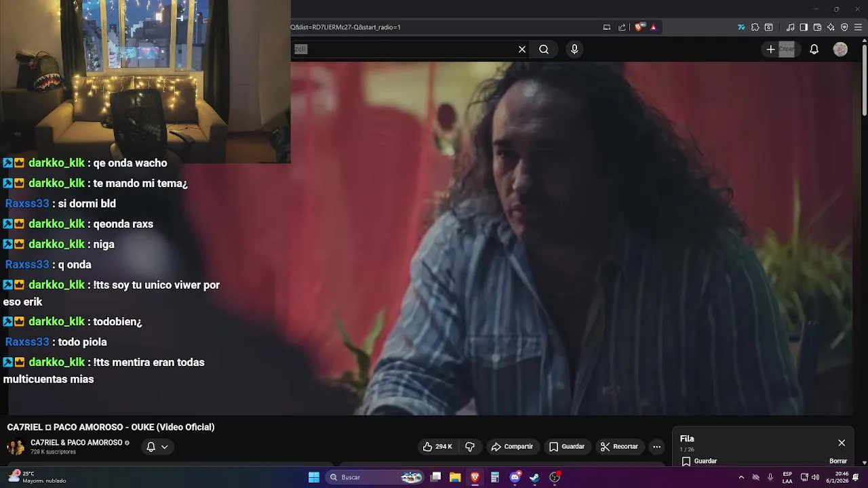This screenshot has width=868, height=488.
Task: Close the Fila queue panel
Action: pos(842,443)
